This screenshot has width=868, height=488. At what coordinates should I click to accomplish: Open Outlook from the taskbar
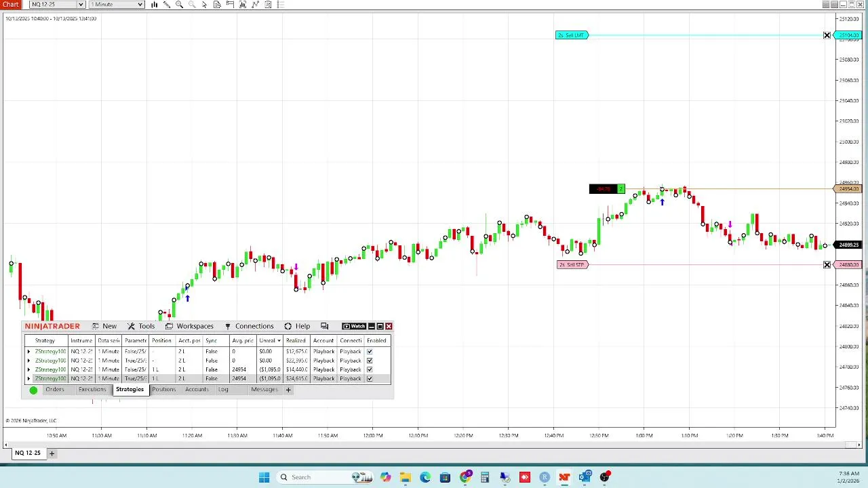click(585, 477)
